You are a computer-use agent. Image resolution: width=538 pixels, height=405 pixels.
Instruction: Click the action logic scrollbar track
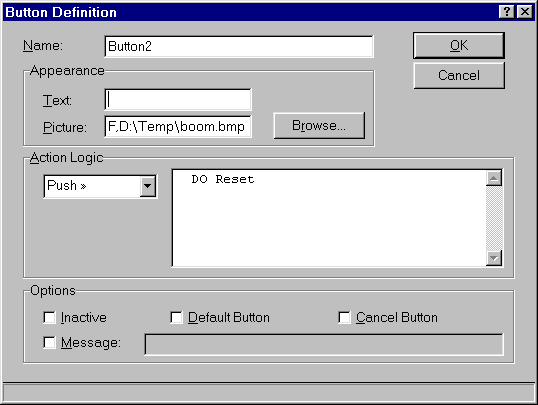pos(494,218)
